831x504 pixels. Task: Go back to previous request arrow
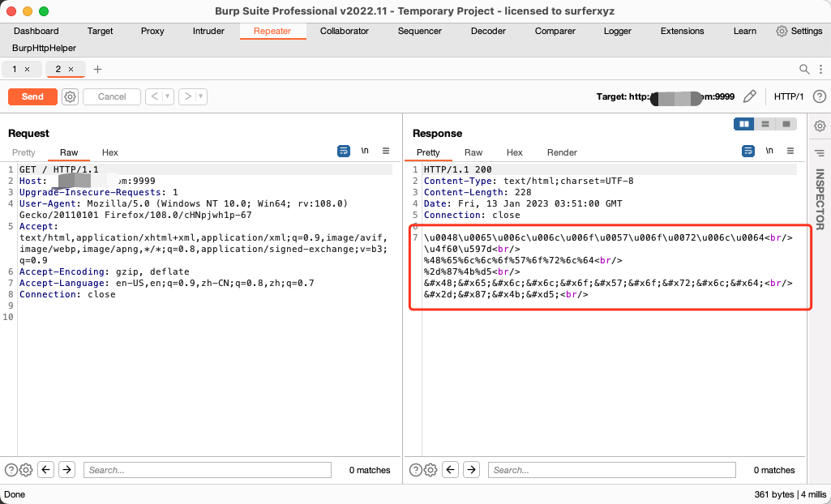154,97
